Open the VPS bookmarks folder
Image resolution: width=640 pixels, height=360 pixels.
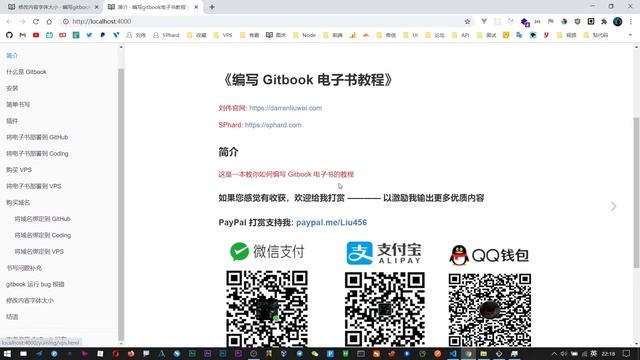tap(223, 35)
